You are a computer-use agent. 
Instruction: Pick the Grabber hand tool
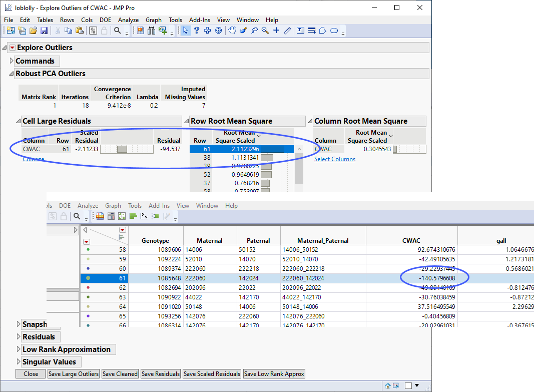232,31
